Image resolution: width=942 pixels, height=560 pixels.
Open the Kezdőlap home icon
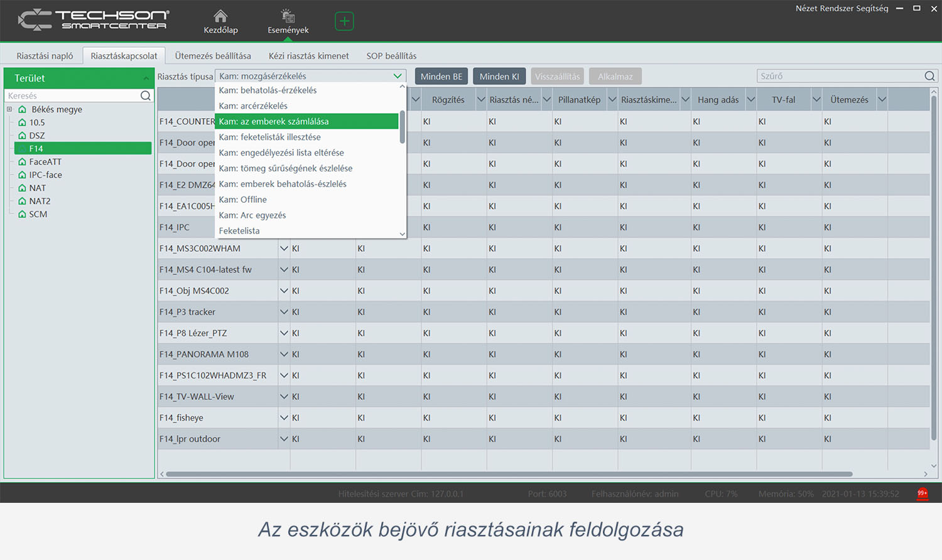point(220,16)
